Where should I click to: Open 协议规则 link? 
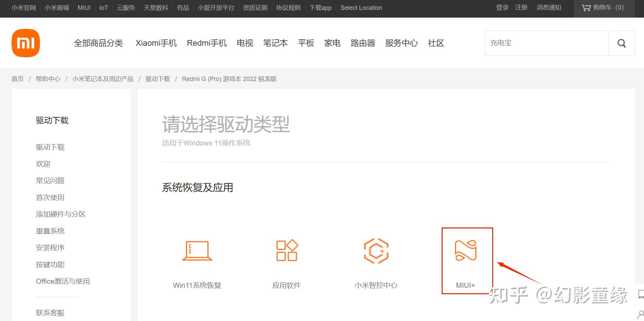pyautogui.click(x=288, y=7)
